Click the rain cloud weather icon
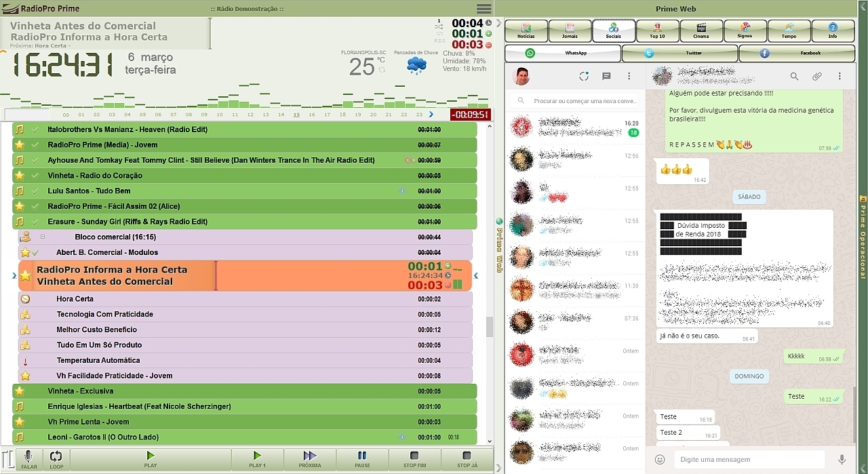 coord(416,66)
